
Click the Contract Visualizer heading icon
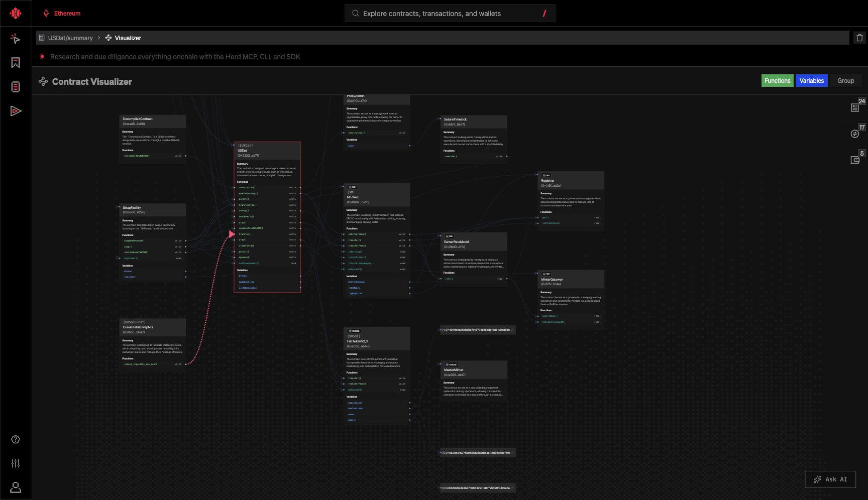click(43, 81)
